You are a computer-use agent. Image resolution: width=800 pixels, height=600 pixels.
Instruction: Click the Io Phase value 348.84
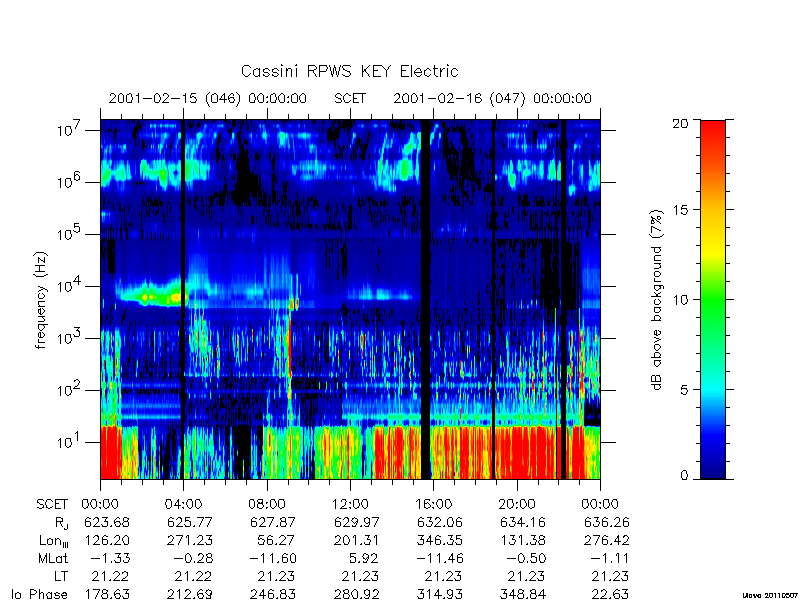click(x=522, y=593)
